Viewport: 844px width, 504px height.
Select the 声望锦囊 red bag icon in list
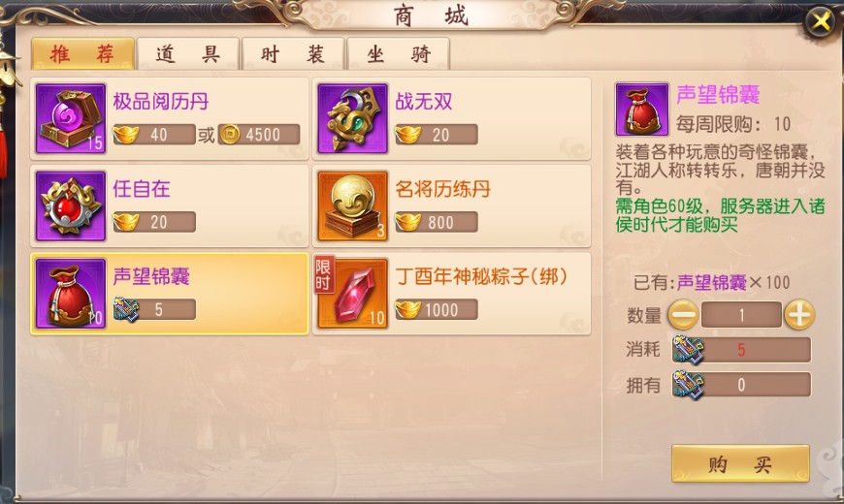71,294
